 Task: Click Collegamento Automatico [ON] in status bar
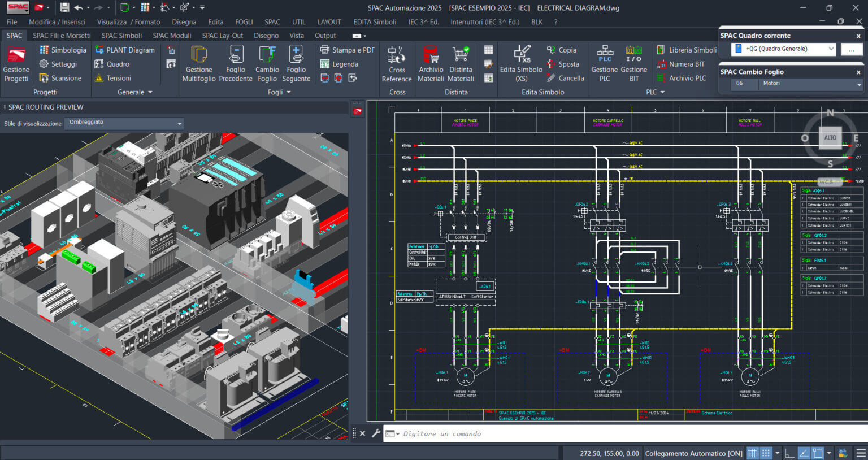(693, 453)
